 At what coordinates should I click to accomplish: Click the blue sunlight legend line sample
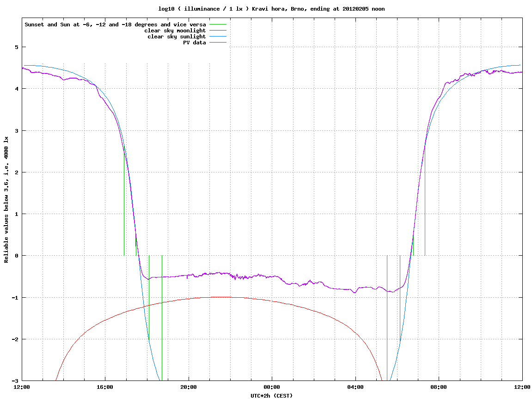point(218,37)
